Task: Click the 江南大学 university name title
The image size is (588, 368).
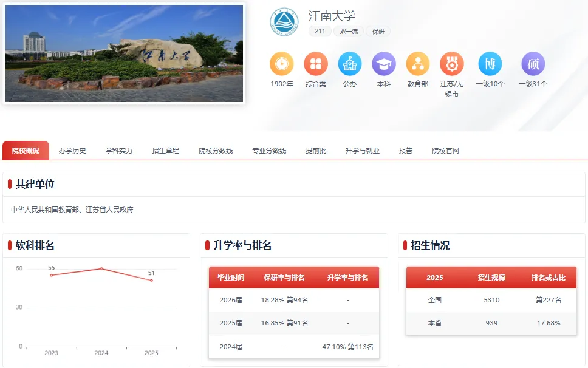Action: pyautogui.click(x=332, y=16)
